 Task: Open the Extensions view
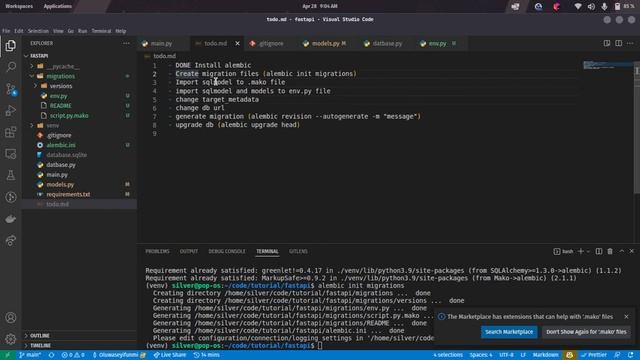11,132
